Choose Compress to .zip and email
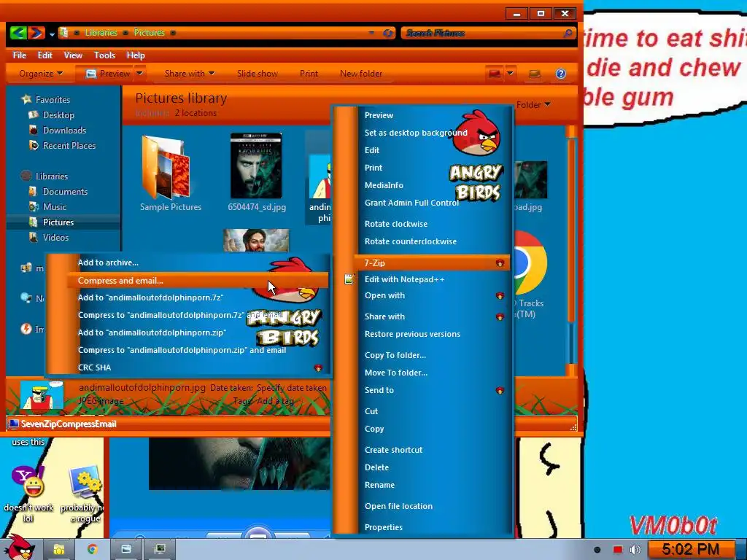This screenshot has width=747, height=560. click(x=182, y=350)
